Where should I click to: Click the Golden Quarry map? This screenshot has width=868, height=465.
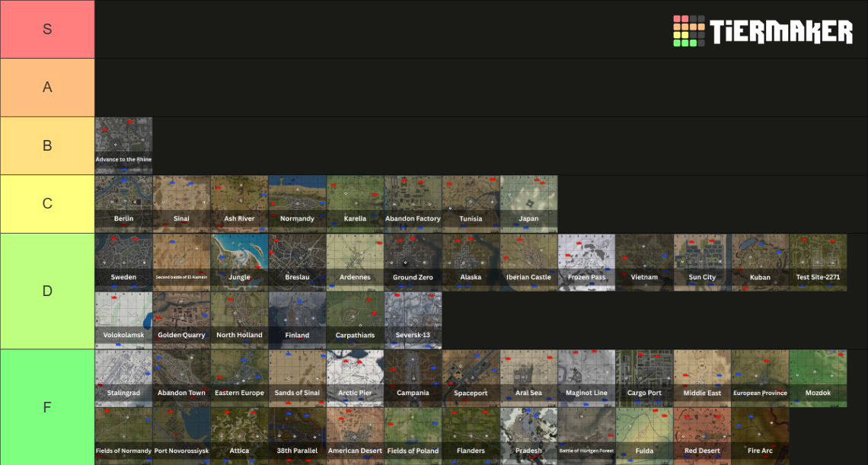(181, 320)
